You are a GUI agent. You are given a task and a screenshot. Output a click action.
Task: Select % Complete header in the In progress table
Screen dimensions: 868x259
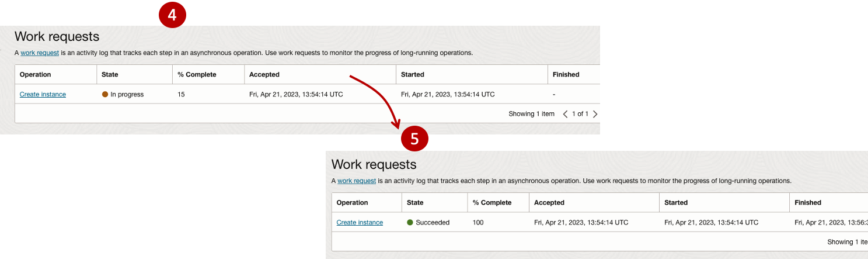point(197,74)
